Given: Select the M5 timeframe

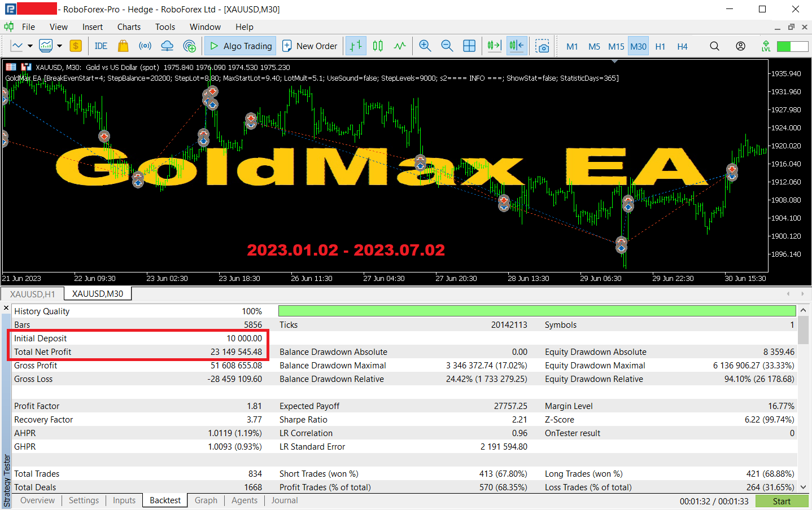Looking at the screenshot, I should 594,47.
